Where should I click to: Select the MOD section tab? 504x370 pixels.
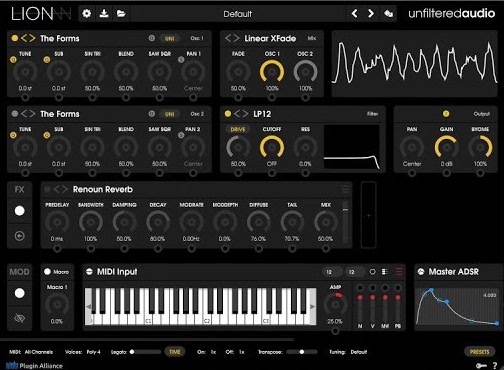[x=20, y=272]
